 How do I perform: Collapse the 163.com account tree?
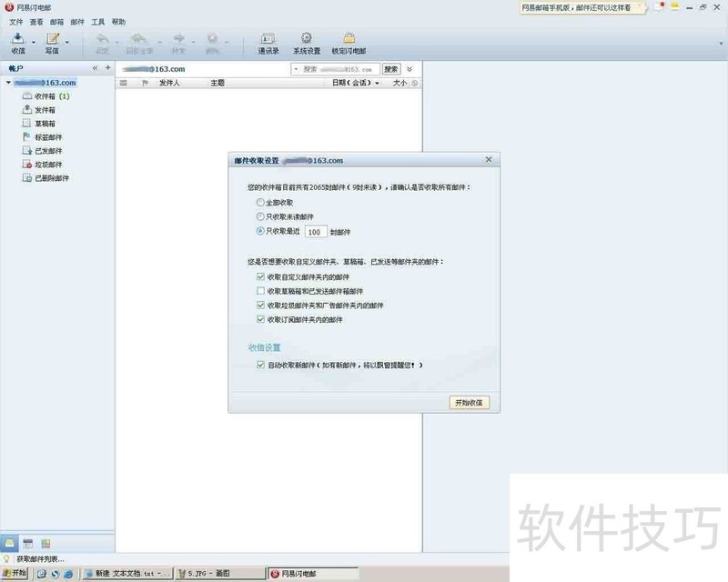(10, 82)
